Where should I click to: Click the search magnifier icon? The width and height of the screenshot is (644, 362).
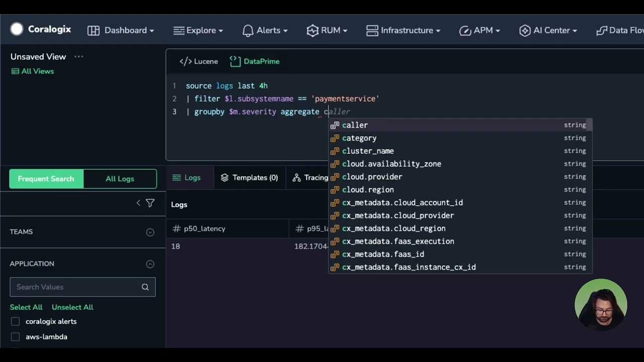(145, 287)
